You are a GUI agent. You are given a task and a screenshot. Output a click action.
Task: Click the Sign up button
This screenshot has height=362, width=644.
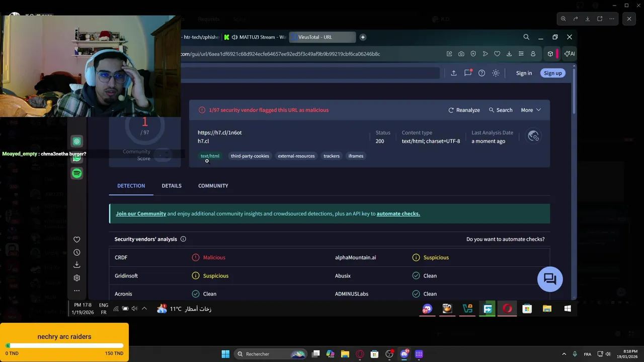[x=552, y=73]
